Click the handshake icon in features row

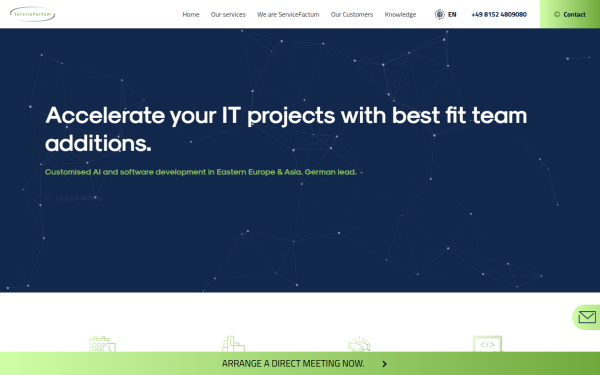click(x=359, y=344)
